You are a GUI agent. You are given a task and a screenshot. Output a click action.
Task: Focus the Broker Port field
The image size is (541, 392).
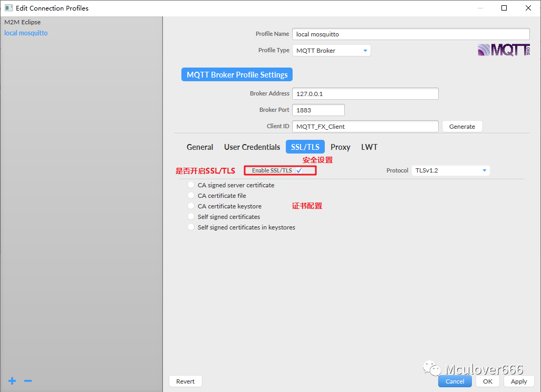coord(318,110)
